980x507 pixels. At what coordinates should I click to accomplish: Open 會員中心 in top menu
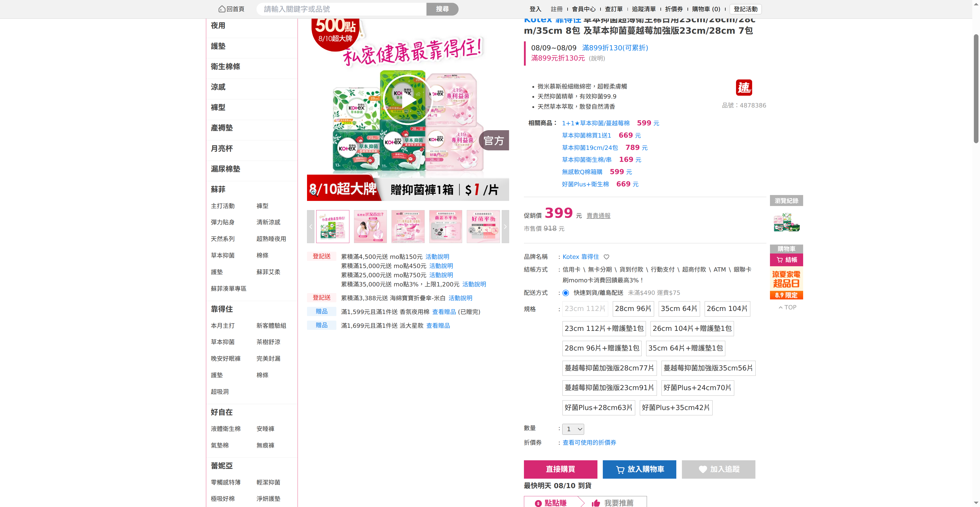tap(584, 9)
